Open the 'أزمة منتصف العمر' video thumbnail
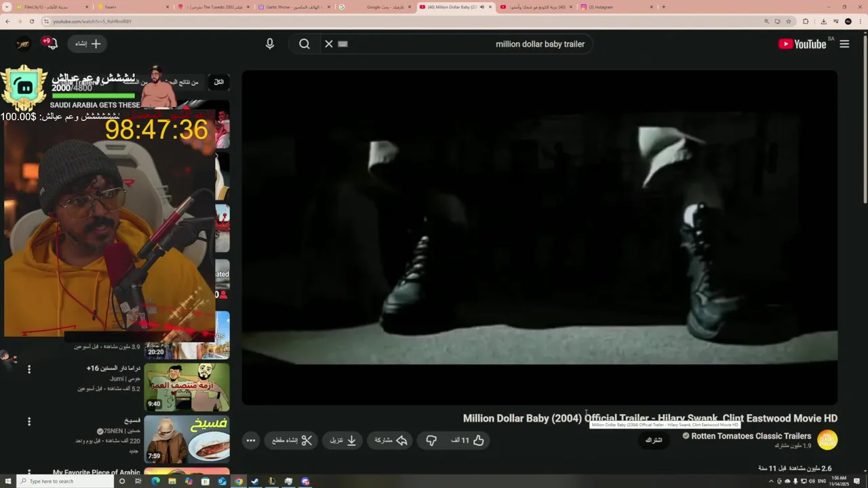The width and height of the screenshot is (868, 488). tap(186, 387)
